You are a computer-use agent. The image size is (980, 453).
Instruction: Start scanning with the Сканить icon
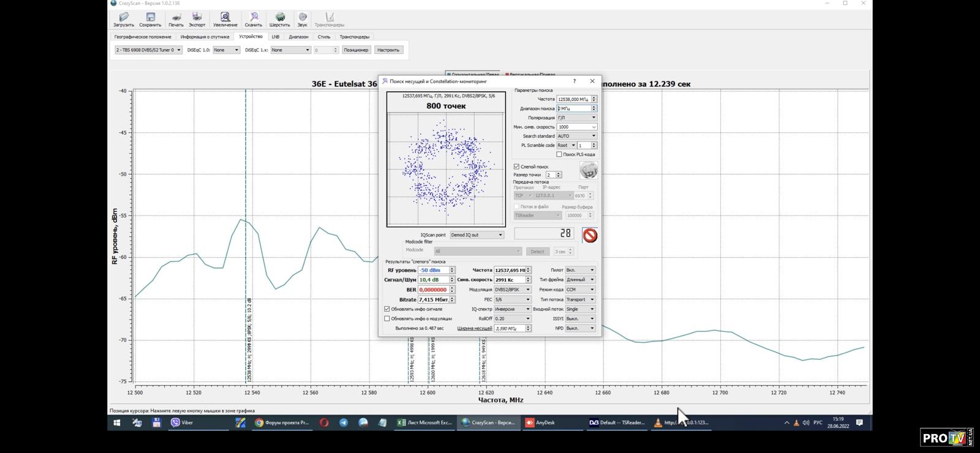[x=254, y=19]
